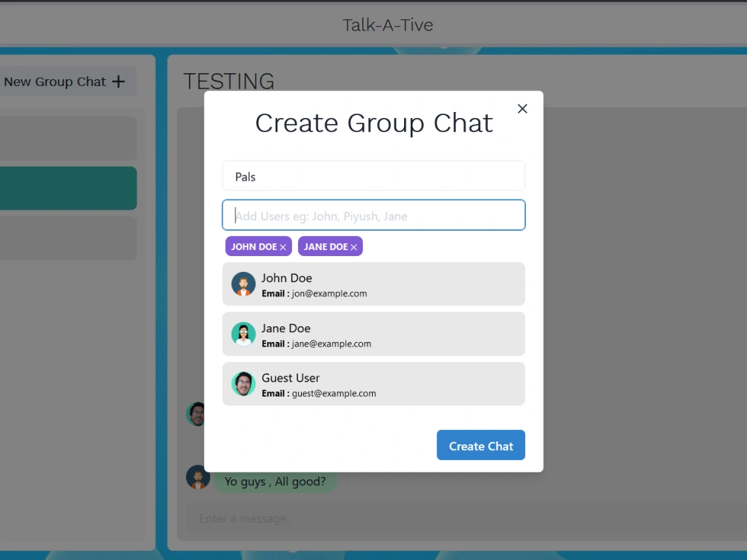747x560 pixels.
Task: Click the Add Users search field
Action: click(x=373, y=215)
